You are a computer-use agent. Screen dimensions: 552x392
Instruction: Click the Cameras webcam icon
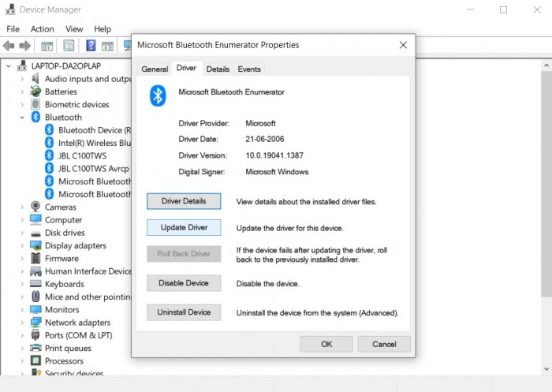[35, 207]
